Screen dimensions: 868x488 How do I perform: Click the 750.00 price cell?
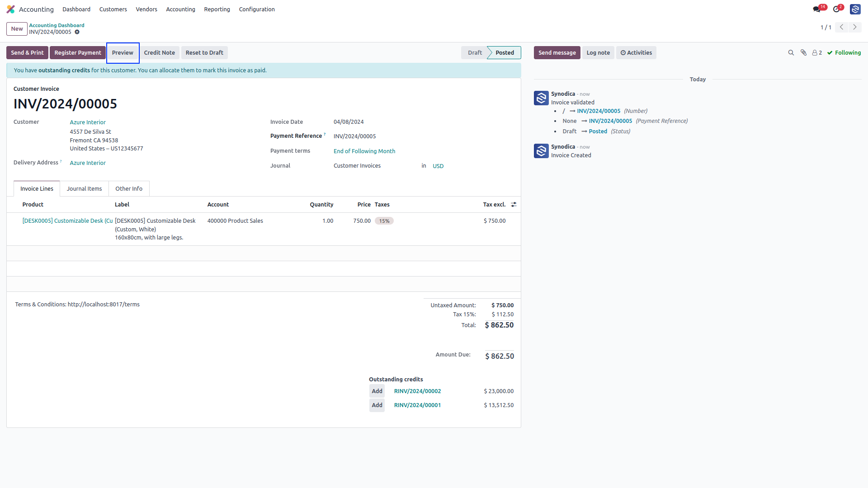[362, 221]
